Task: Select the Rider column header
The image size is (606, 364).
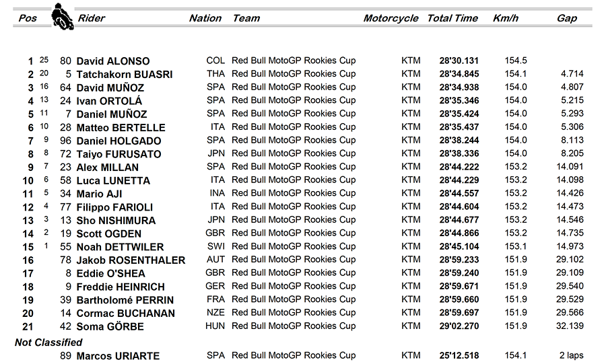Action: tap(92, 18)
